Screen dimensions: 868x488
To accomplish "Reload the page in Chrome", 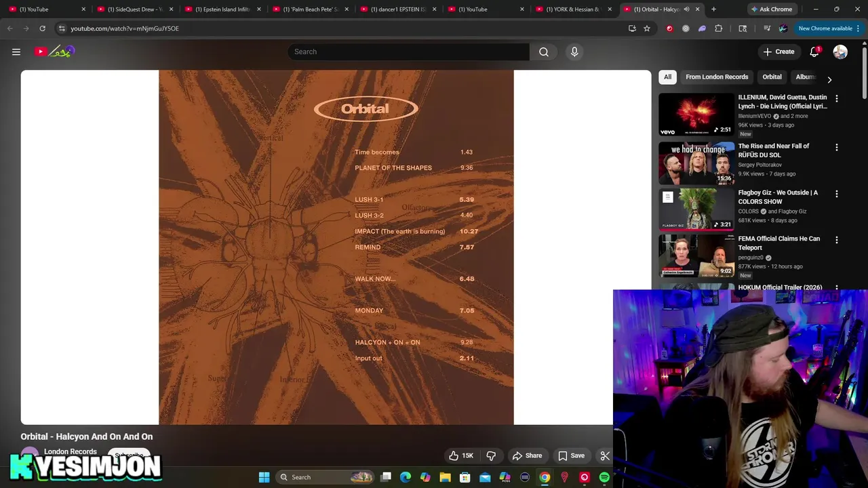I will pos(42,28).
